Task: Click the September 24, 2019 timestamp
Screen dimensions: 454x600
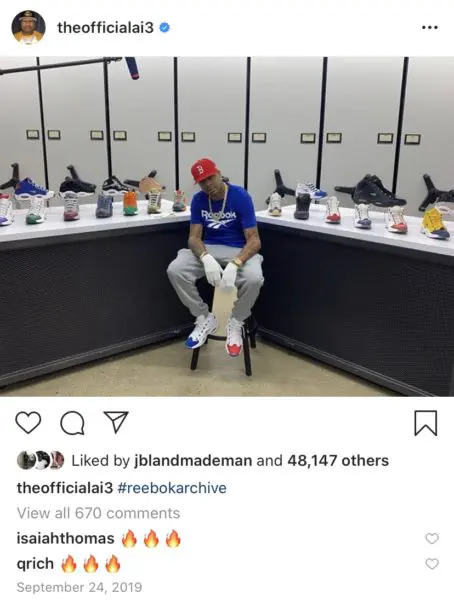Action: point(79,587)
